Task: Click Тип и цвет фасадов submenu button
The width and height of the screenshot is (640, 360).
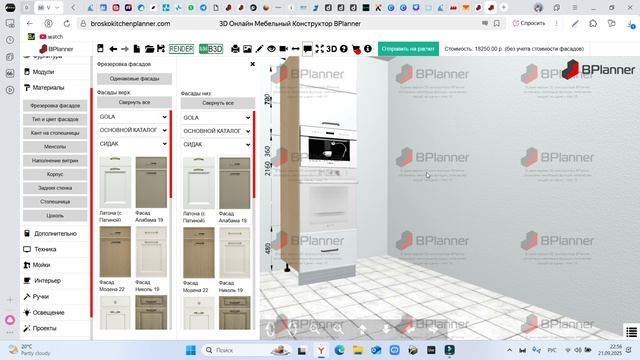Action: (x=55, y=119)
